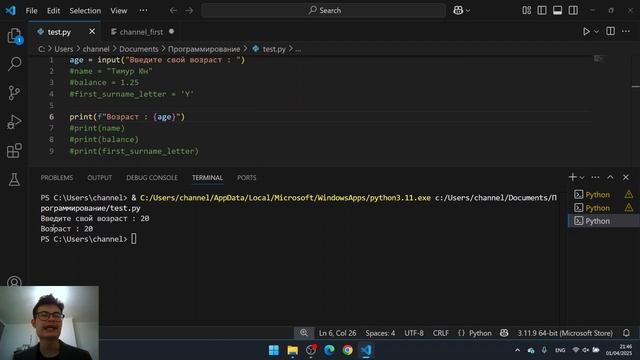
Task: Show more menus via ellipsis
Action: [x=143, y=10]
